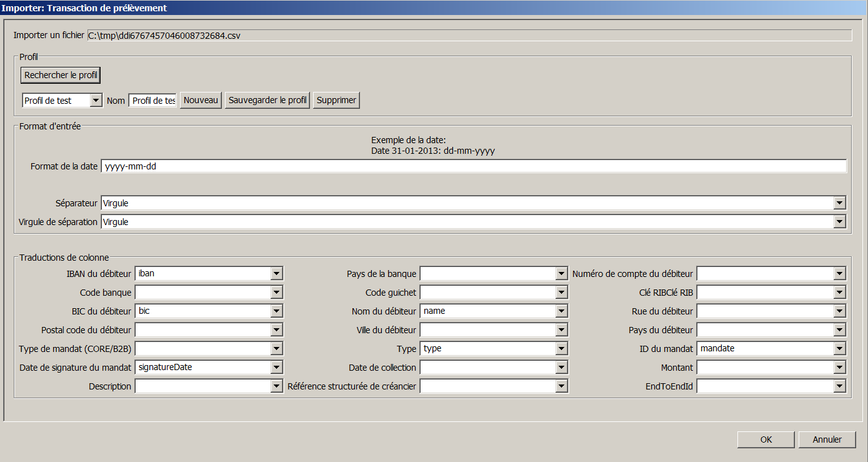Cancel the import with Annuler
The image size is (868, 462).
[x=827, y=439]
